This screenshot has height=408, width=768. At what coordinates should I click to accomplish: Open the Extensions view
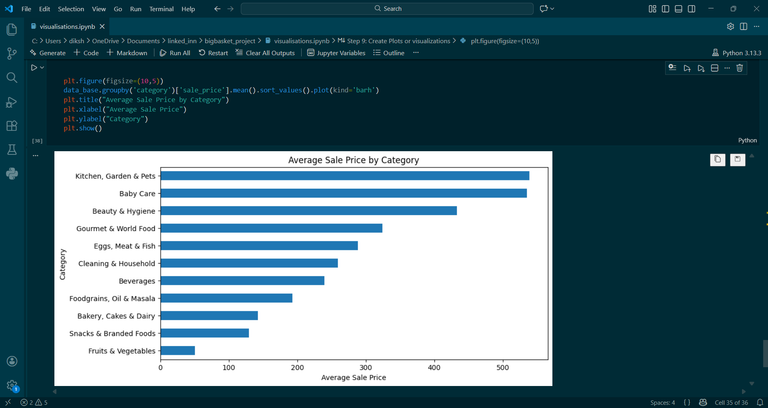[x=12, y=126]
